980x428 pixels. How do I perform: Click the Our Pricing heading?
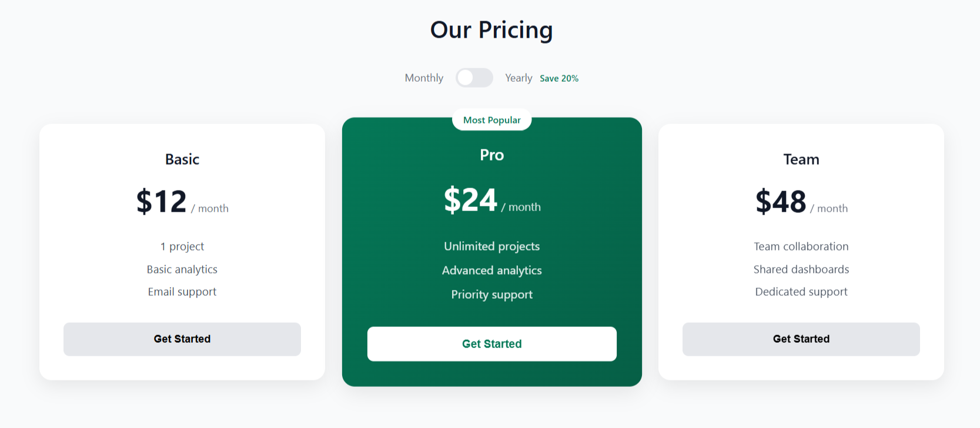tap(491, 29)
